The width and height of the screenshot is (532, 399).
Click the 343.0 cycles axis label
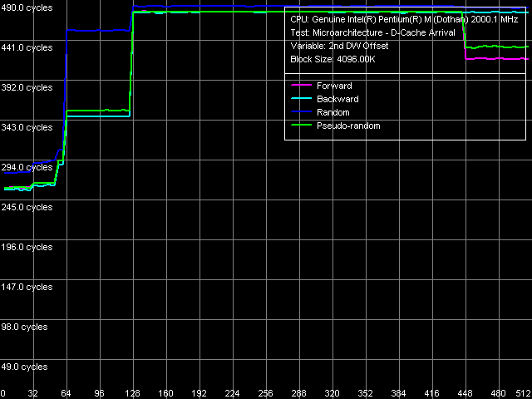coord(27,127)
